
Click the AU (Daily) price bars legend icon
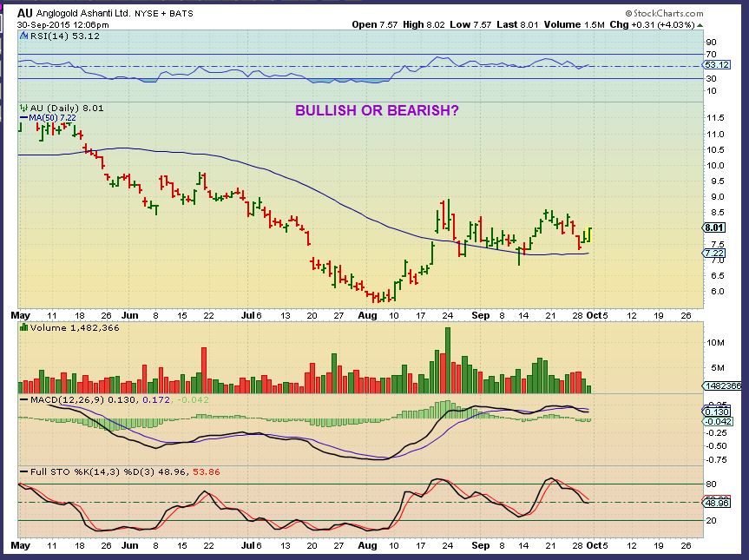pyautogui.click(x=23, y=108)
